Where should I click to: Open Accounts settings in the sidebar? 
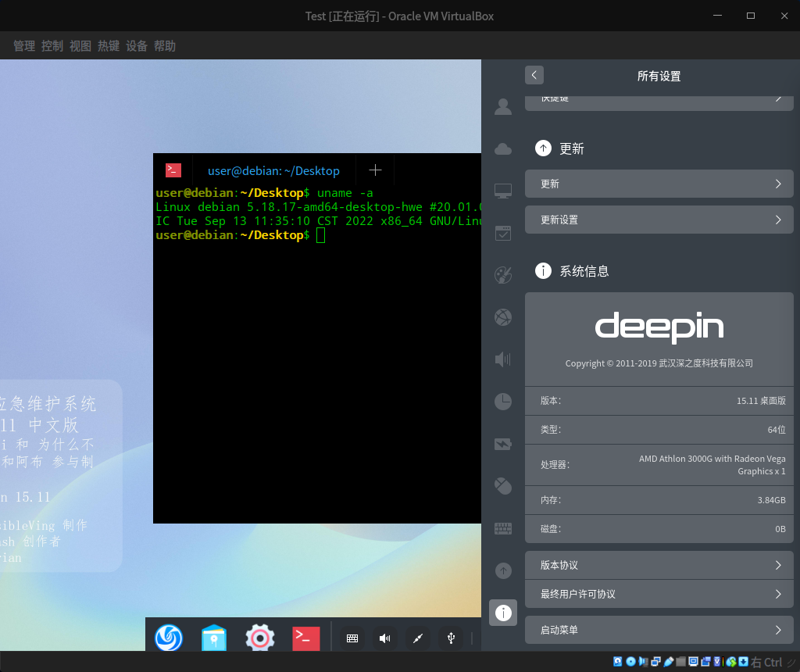click(503, 106)
